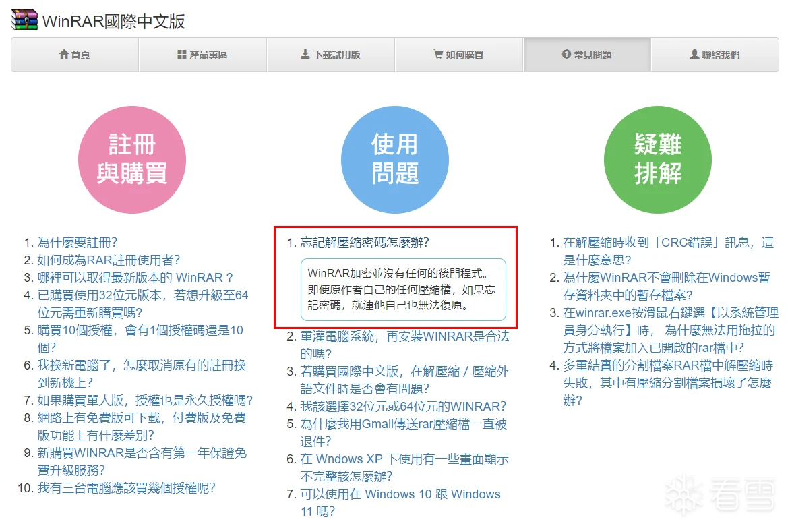Open the Gmail傳送rar壓縮檔 rejected question
The height and width of the screenshot is (532, 790).
point(404,433)
